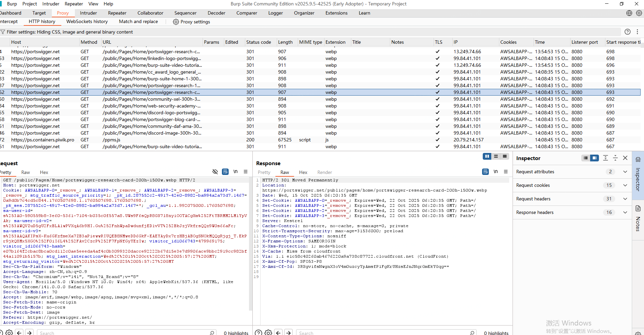
Task: Click the Filter settings bar text
Action: pyautogui.click(x=70, y=32)
